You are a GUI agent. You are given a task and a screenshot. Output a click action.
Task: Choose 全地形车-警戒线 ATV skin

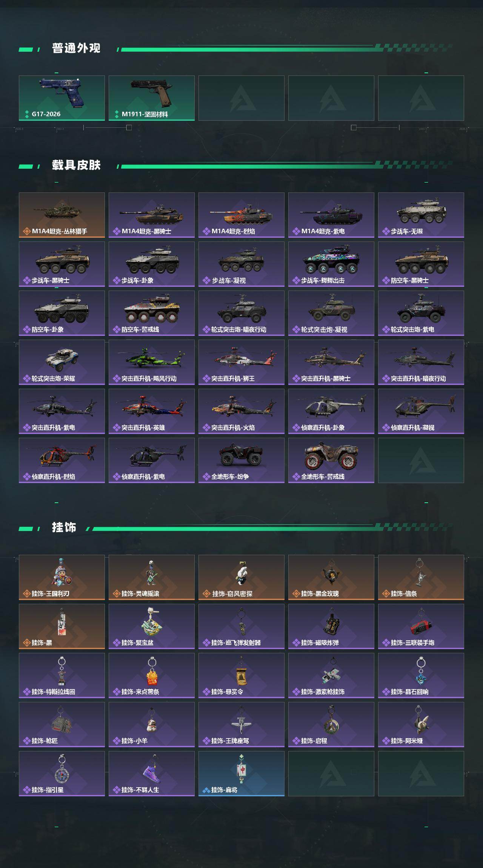331,460
